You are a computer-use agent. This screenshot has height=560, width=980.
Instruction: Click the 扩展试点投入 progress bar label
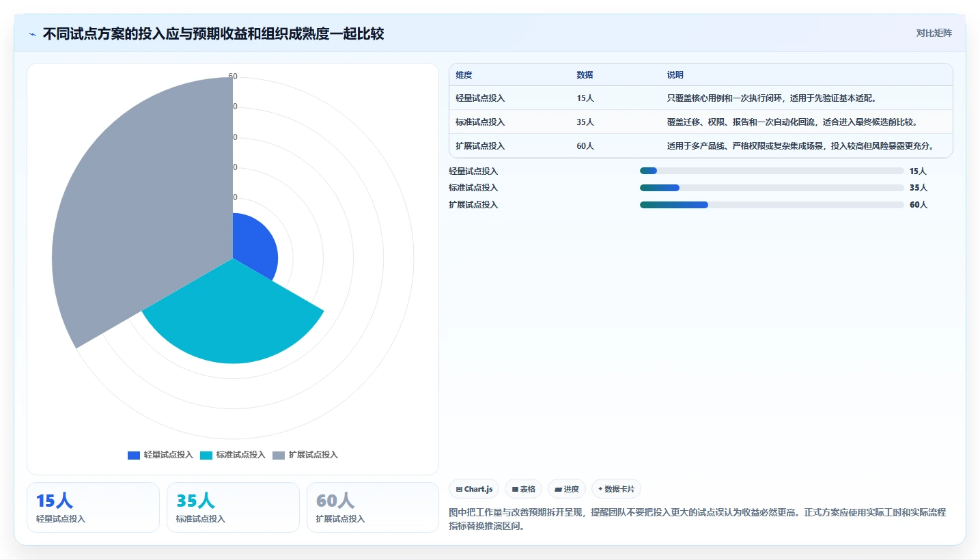point(473,205)
